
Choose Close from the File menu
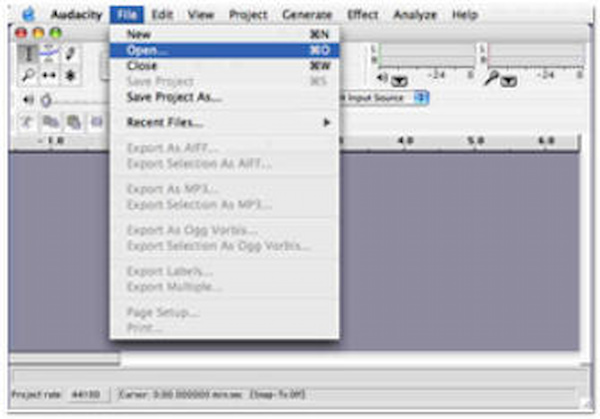[224, 66]
